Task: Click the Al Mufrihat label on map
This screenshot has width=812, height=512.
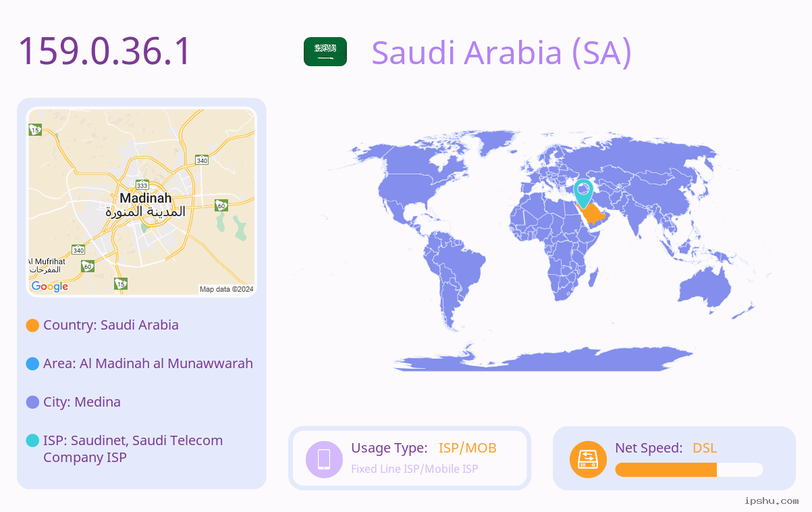Action: 47,261
